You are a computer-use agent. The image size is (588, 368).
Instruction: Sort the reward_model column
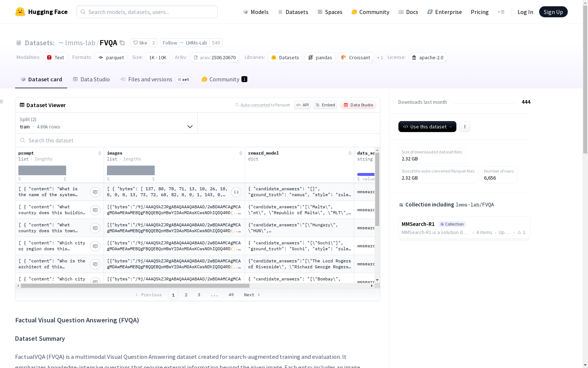[x=350, y=153]
